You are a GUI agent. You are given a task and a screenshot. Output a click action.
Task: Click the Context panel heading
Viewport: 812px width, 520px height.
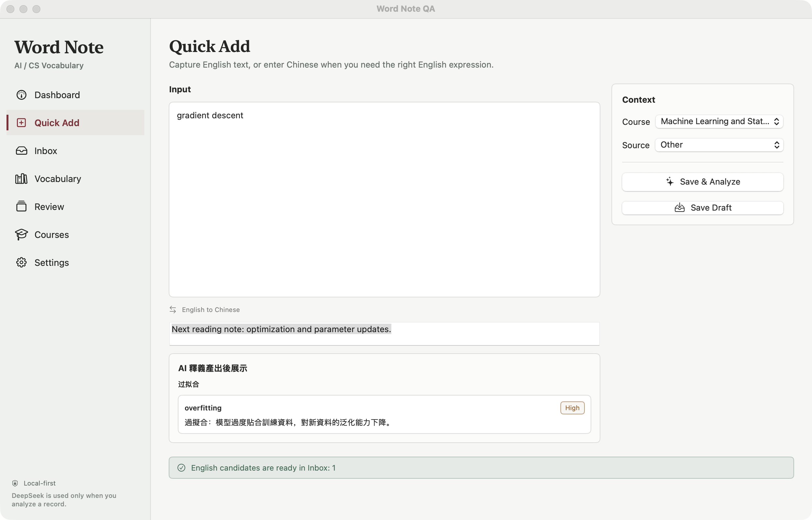[638, 99]
